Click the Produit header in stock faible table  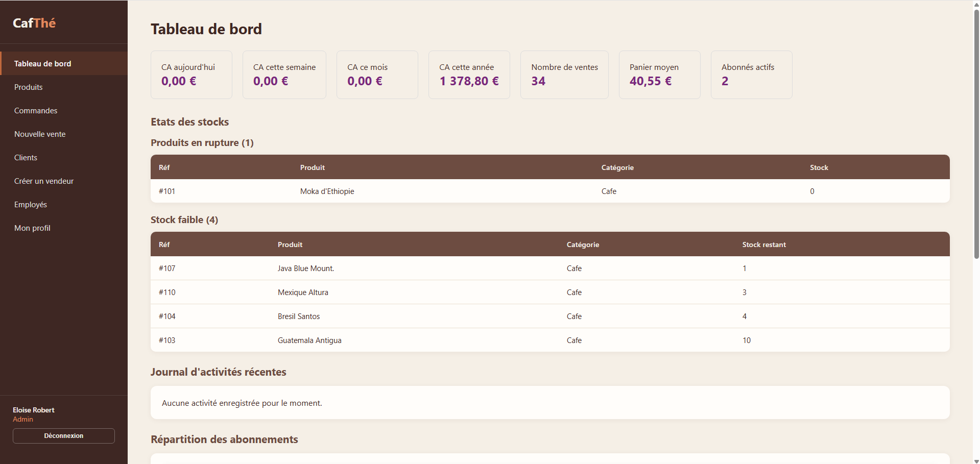pos(290,245)
